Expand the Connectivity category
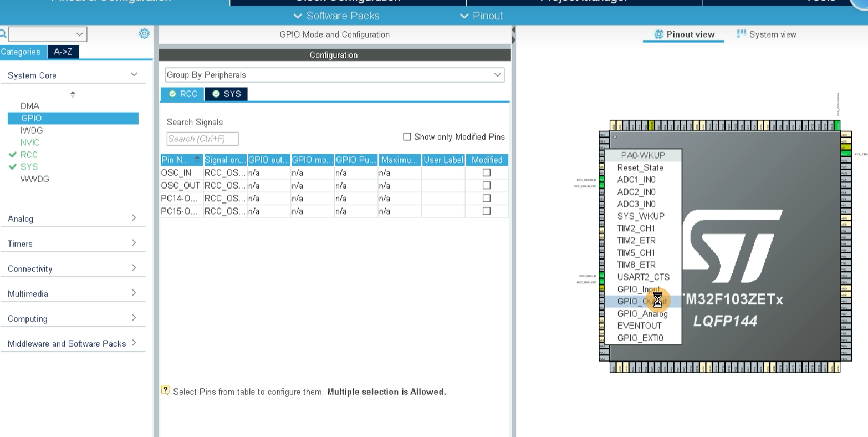The image size is (868, 437). click(x=134, y=268)
